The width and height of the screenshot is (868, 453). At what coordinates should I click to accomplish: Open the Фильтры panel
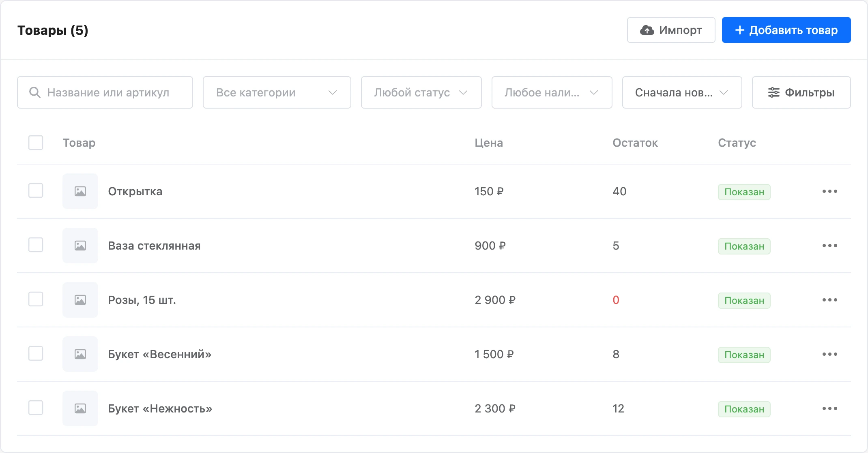801,92
